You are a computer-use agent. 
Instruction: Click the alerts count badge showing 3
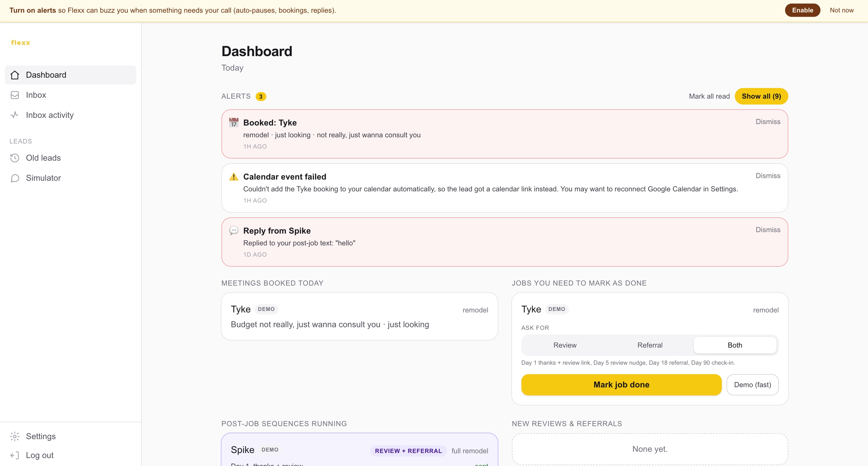pyautogui.click(x=261, y=96)
